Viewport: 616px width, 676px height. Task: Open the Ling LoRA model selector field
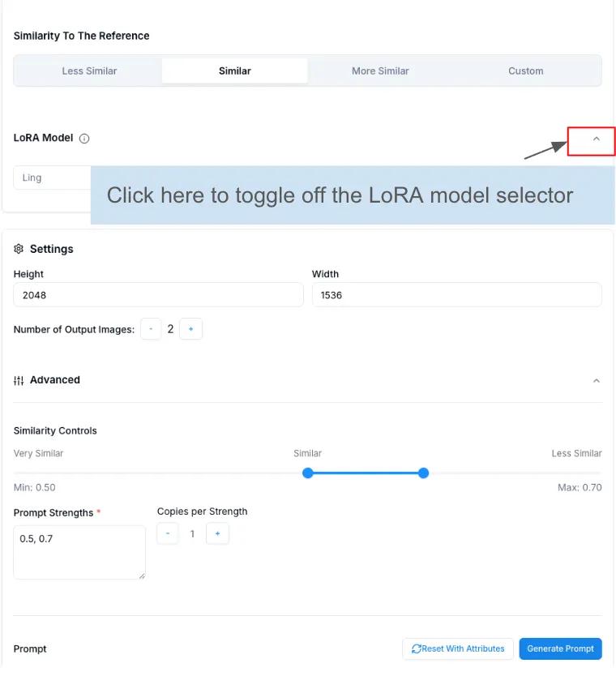pos(52,178)
